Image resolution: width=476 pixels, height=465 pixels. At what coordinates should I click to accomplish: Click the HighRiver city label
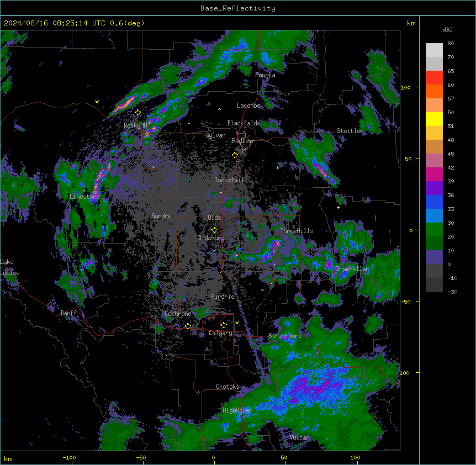(237, 410)
